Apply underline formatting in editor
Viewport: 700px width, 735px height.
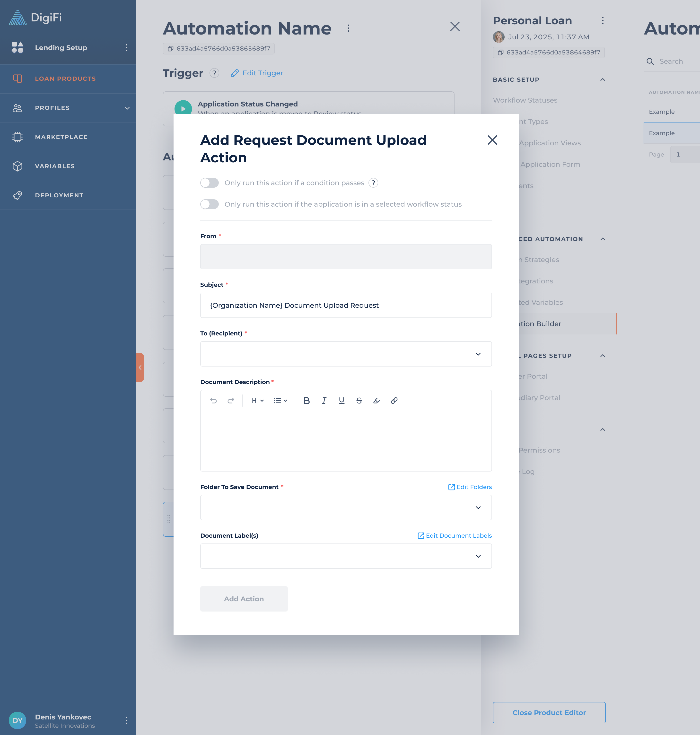341,400
